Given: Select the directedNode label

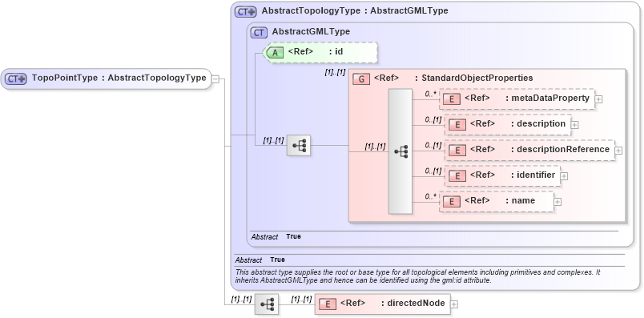Looking at the screenshot, I should click(x=416, y=304).
